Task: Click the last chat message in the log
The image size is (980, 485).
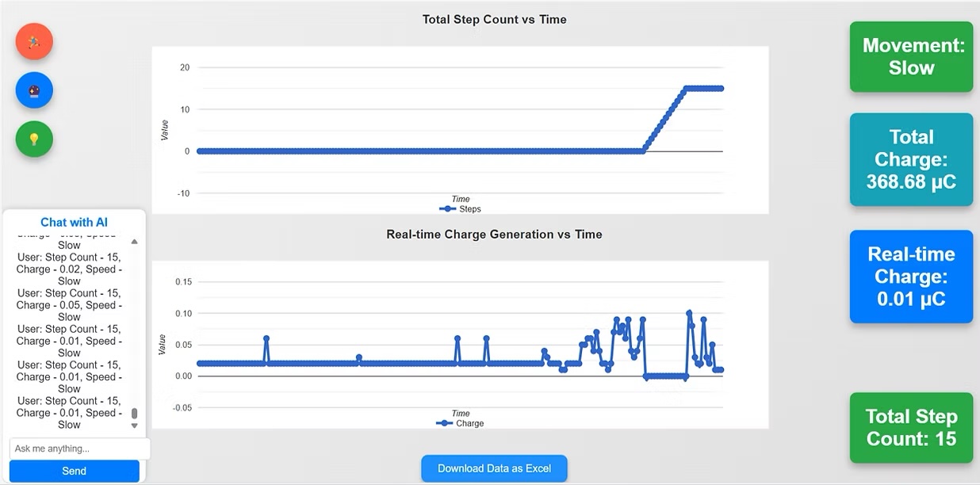Action: [x=69, y=413]
